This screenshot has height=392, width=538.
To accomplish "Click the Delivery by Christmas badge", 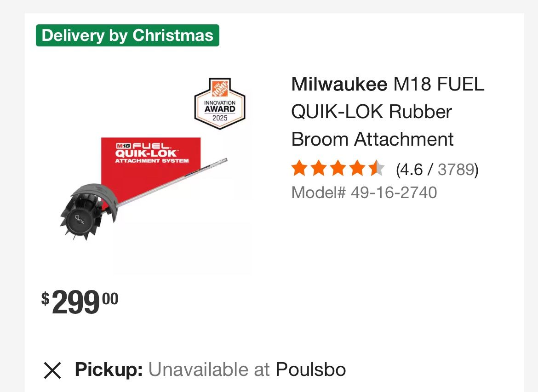I will tap(127, 35).
